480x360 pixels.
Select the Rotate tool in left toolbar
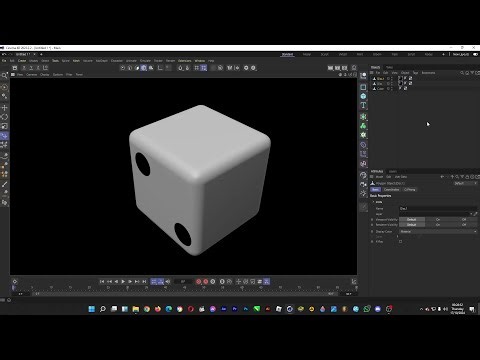click(5, 117)
